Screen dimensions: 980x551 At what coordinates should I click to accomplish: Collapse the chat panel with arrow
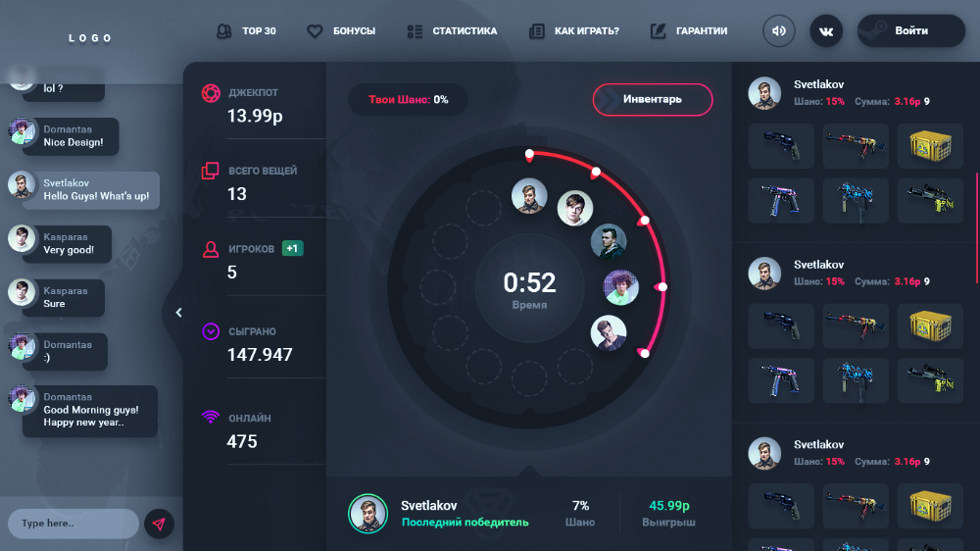pyautogui.click(x=178, y=312)
